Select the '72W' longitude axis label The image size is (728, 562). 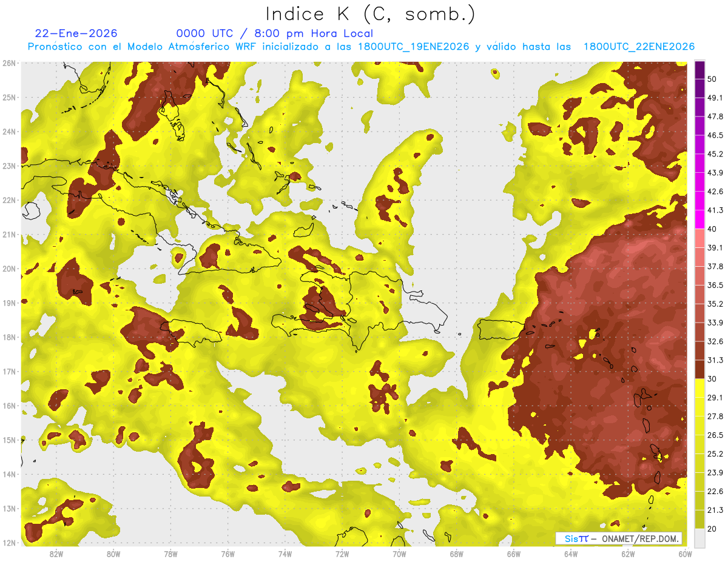342,554
